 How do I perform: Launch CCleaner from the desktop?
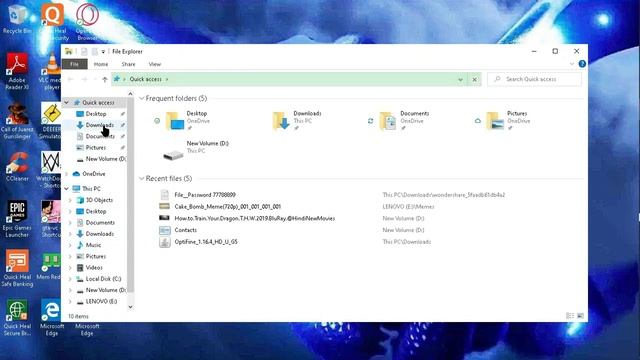(x=17, y=167)
